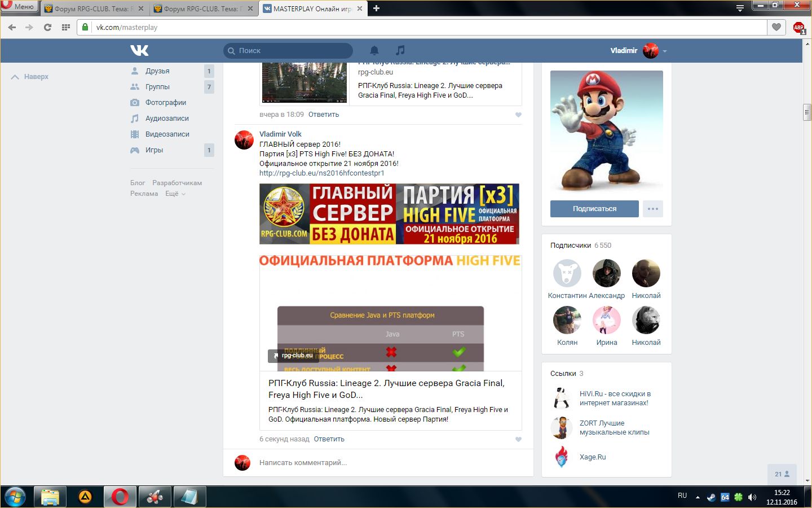Image resolution: width=812 pixels, height=508 pixels.
Task: Open the three dots actions menu under the avatar
Action: pos(652,209)
